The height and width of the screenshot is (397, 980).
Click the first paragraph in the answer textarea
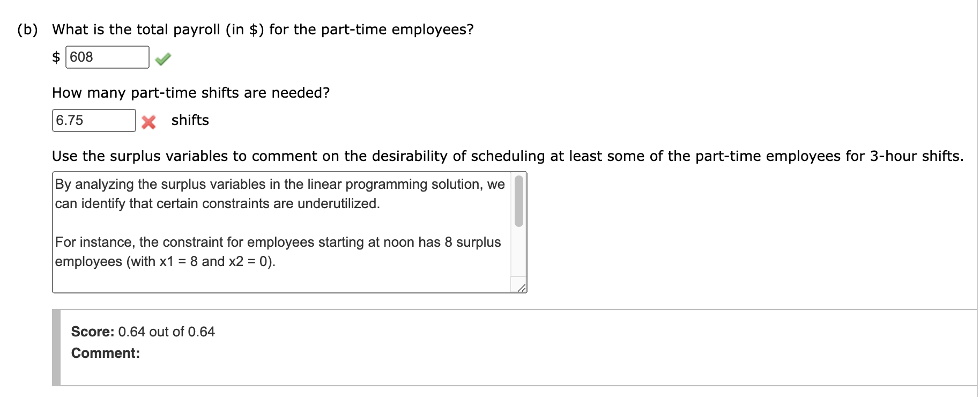tap(278, 194)
